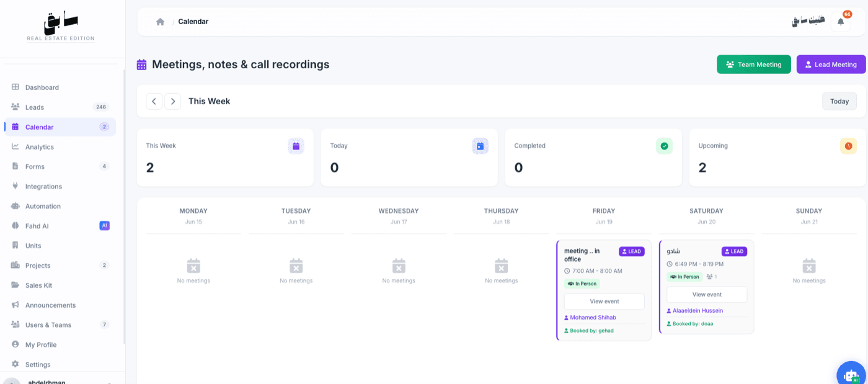Image resolution: width=868 pixels, height=384 pixels.
Task: Open Dashboard in the sidebar
Action: pyautogui.click(x=60, y=87)
